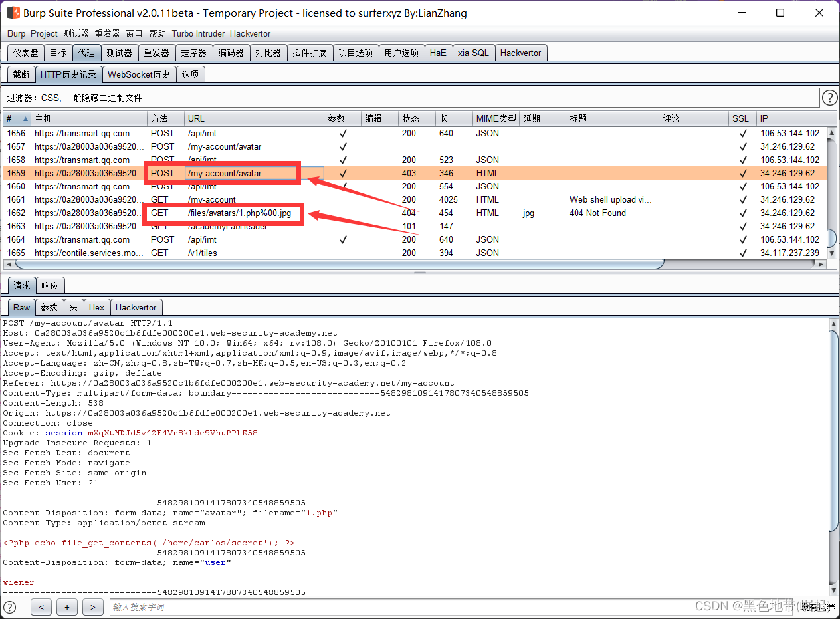
Task: Open the proxy 选项 sub-tab
Action: pos(190,74)
